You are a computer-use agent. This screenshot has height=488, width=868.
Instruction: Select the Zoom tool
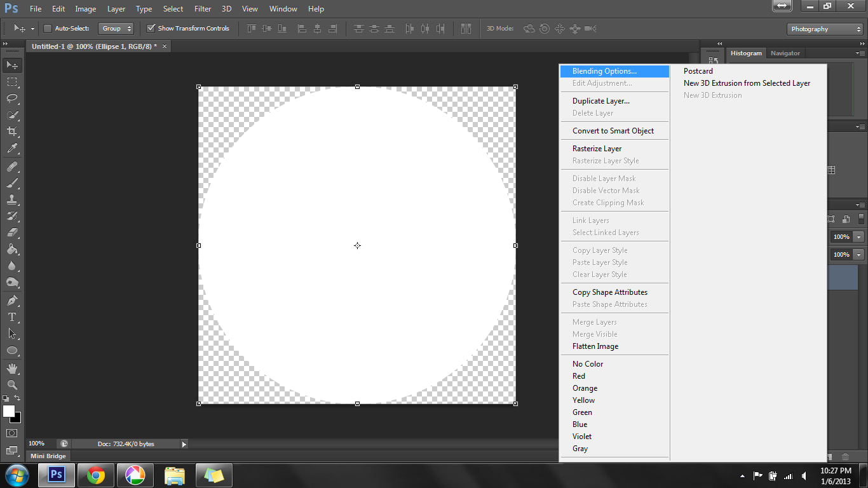pos(12,384)
